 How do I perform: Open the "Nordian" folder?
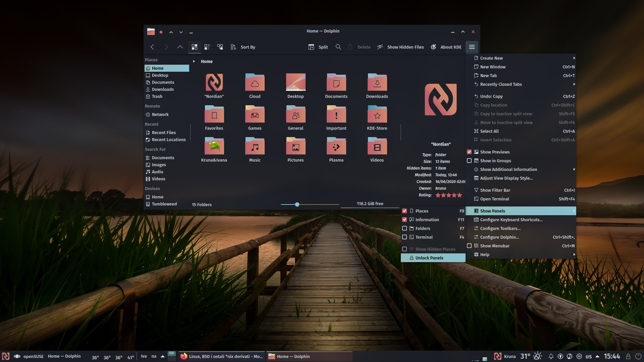[214, 86]
